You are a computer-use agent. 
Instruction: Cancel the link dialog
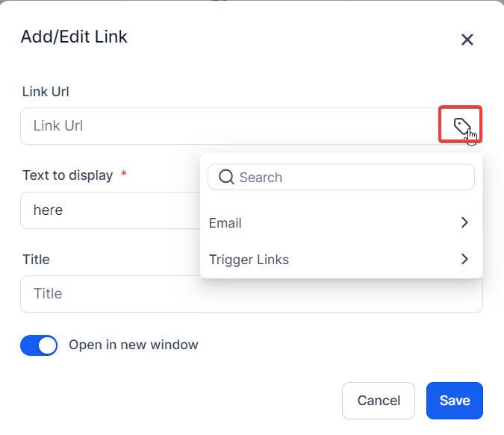[379, 401]
